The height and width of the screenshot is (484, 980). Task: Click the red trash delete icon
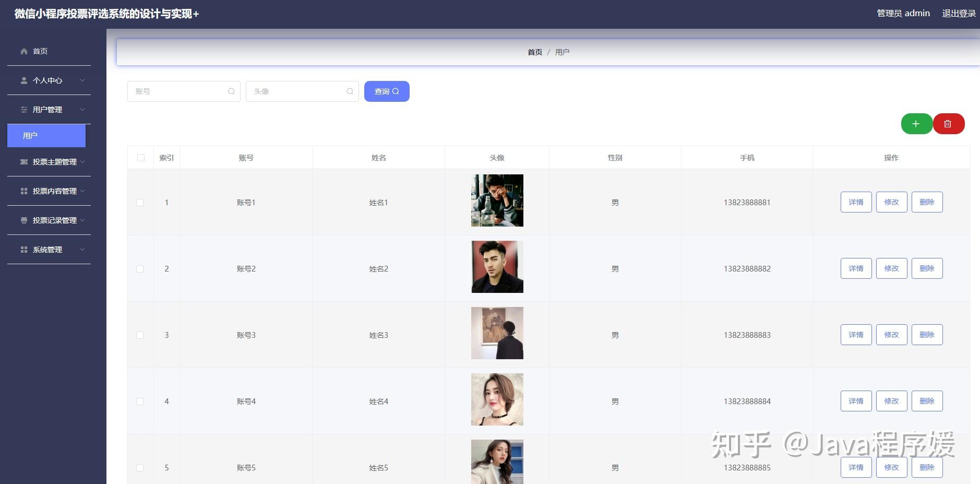point(949,124)
